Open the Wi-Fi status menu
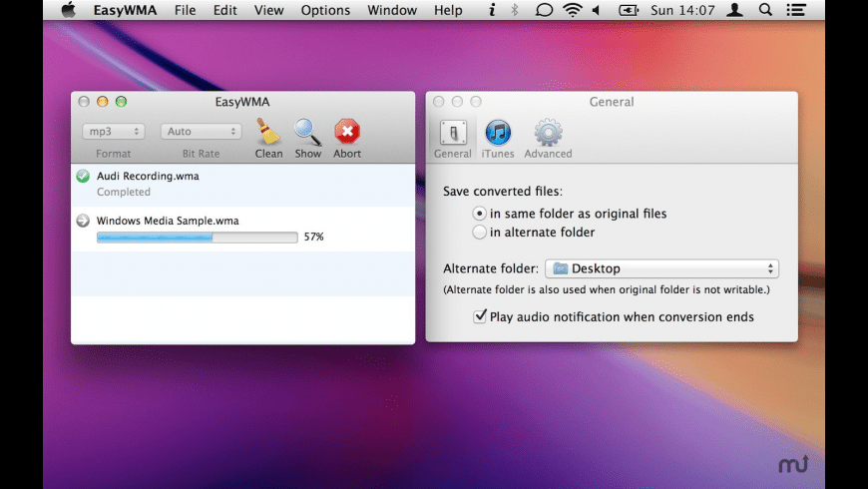 click(572, 10)
